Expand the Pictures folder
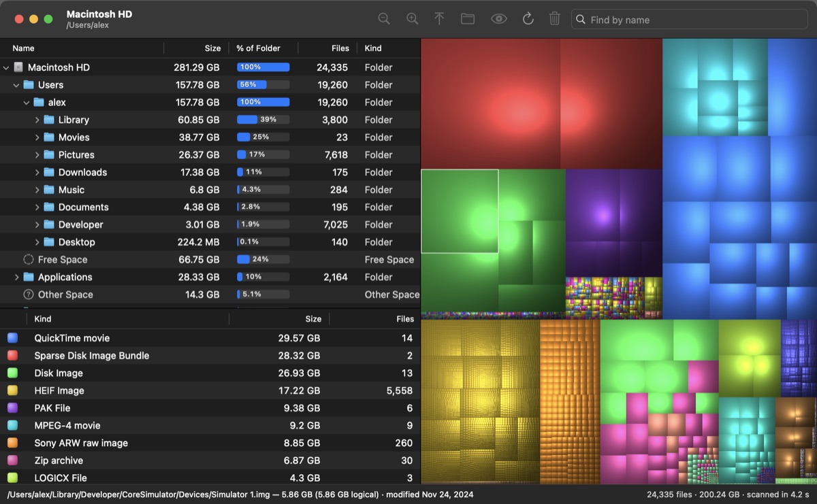Viewport: 817px width, 504px height. click(37, 155)
